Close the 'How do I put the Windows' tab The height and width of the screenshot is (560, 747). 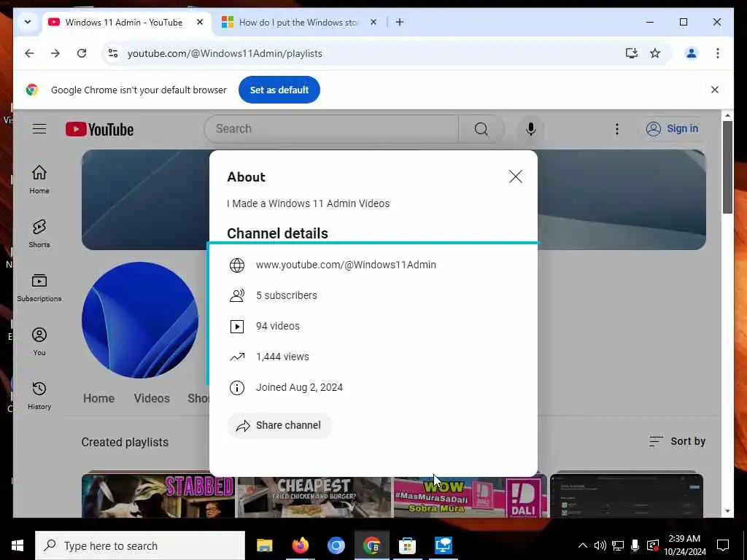373,22
